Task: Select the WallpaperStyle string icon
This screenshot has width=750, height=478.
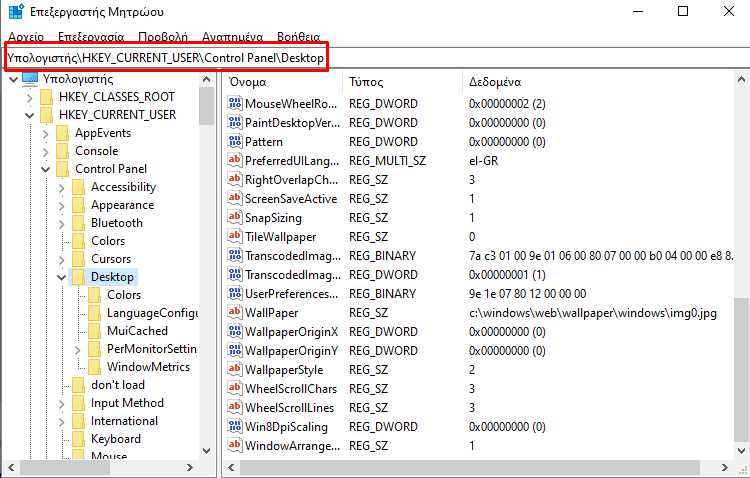Action: 234,369
